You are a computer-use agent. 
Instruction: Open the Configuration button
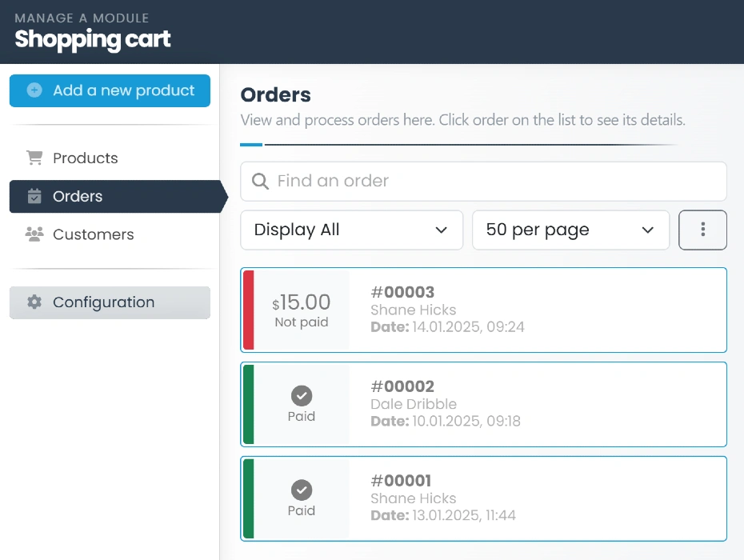tap(110, 302)
